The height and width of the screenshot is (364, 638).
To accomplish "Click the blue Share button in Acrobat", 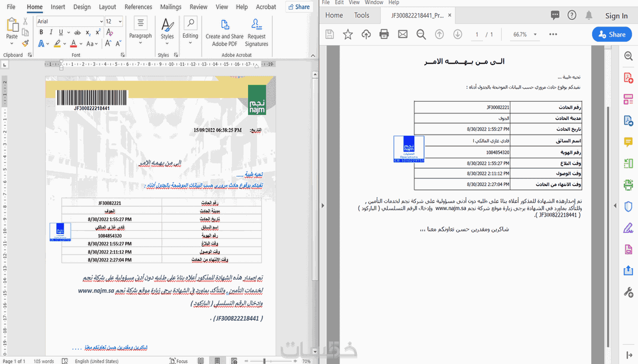I will (x=612, y=35).
